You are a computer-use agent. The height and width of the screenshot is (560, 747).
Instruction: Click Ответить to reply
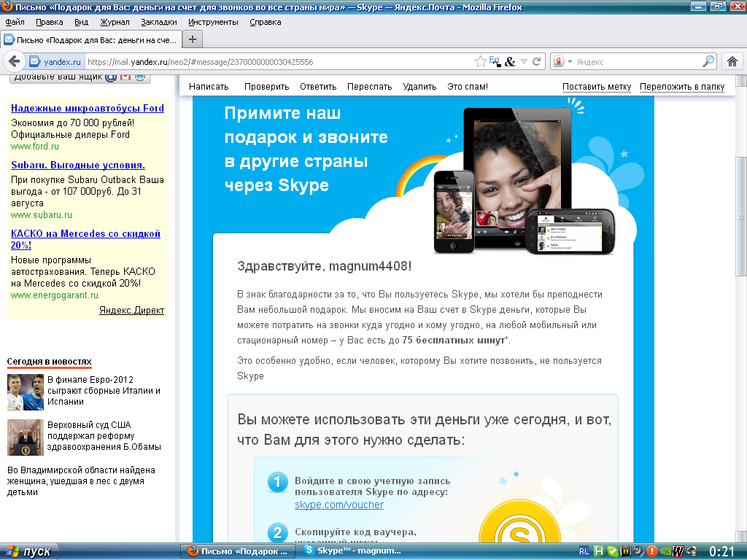pyautogui.click(x=318, y=87)
